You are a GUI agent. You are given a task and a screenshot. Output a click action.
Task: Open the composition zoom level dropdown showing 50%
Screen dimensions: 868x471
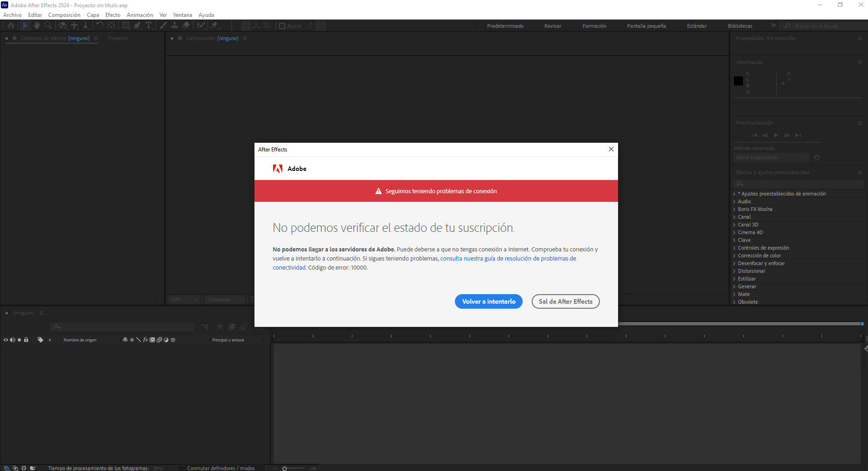tap(183, 299)
